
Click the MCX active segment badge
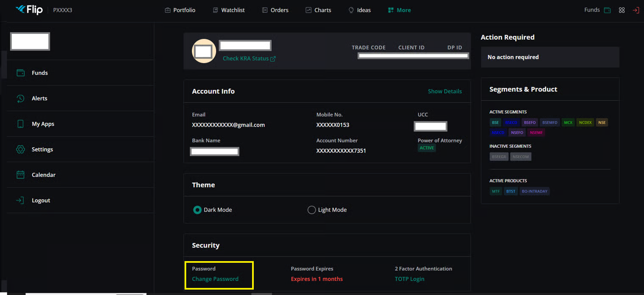[x=568, y=122]
